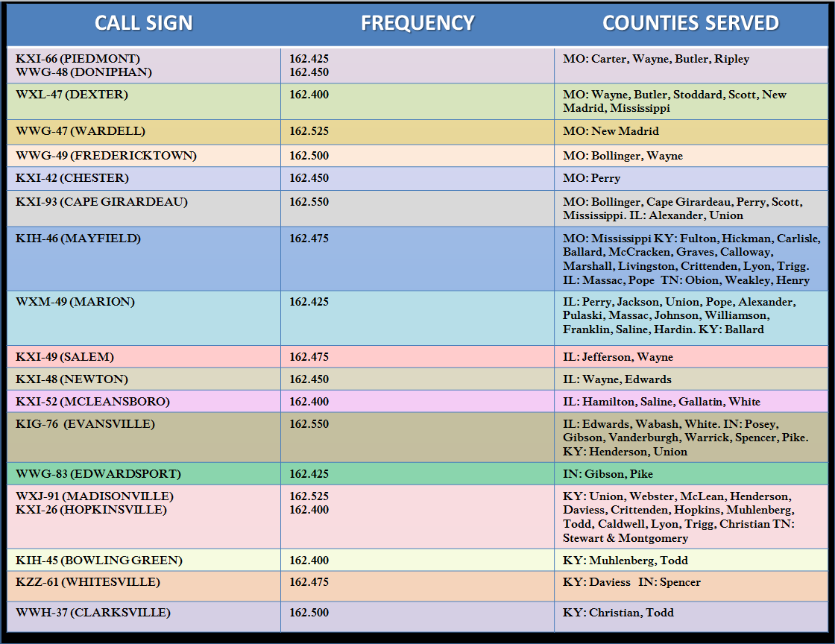Click frequency 162.550 in the Evansville row
This screenshot has width=835, height=644.
[x=309, y=424]
